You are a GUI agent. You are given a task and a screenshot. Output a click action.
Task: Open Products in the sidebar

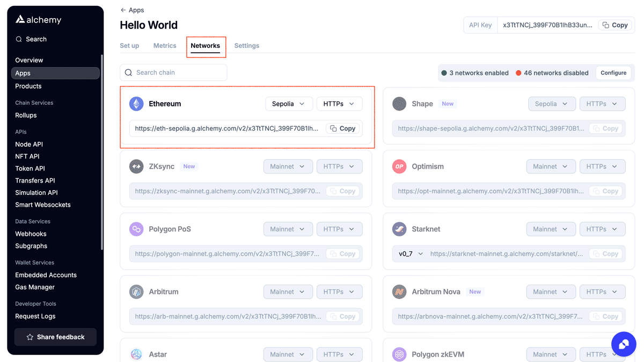click(x=28, y=86)
